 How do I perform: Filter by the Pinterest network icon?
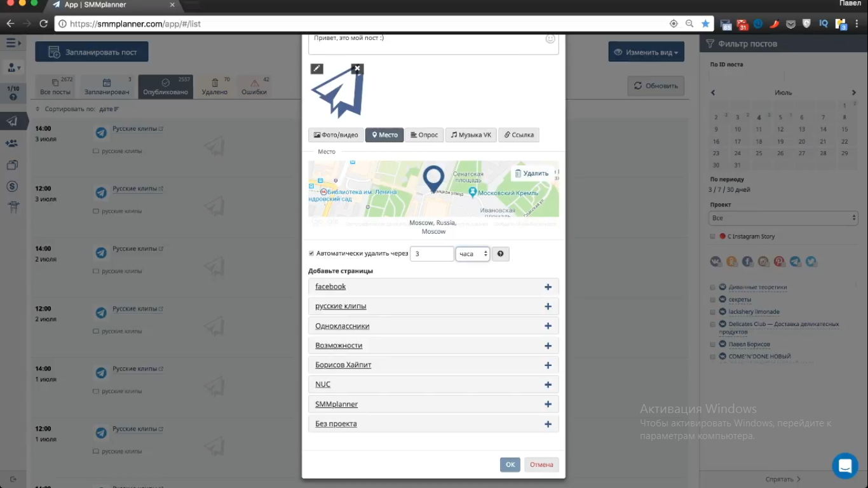point(780,261)
